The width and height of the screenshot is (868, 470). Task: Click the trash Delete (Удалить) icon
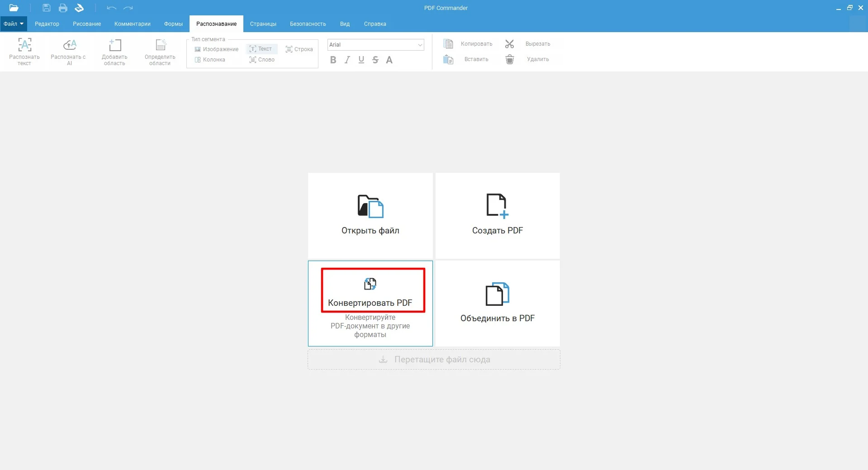point(510,59)
